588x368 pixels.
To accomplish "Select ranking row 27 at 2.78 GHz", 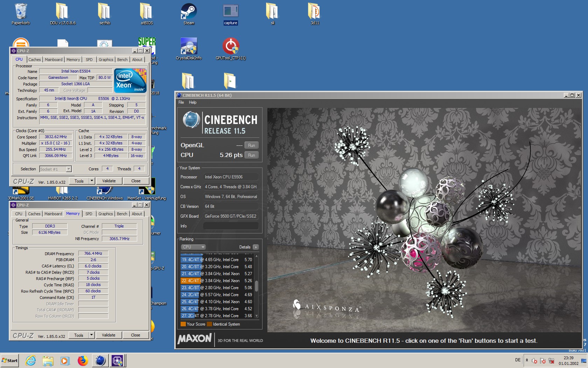I will pyautogui.click(x=217, y=316).
